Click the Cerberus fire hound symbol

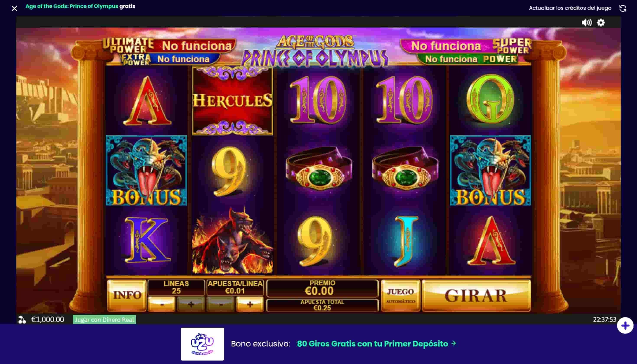pyautogui.click(x=232, y=240)
